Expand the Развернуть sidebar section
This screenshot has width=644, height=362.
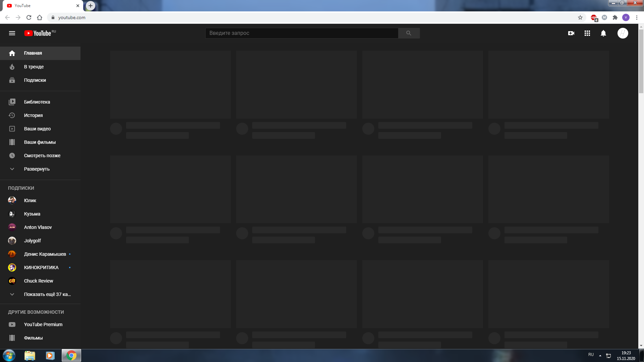pyautogui.click(x=37, y=169)
